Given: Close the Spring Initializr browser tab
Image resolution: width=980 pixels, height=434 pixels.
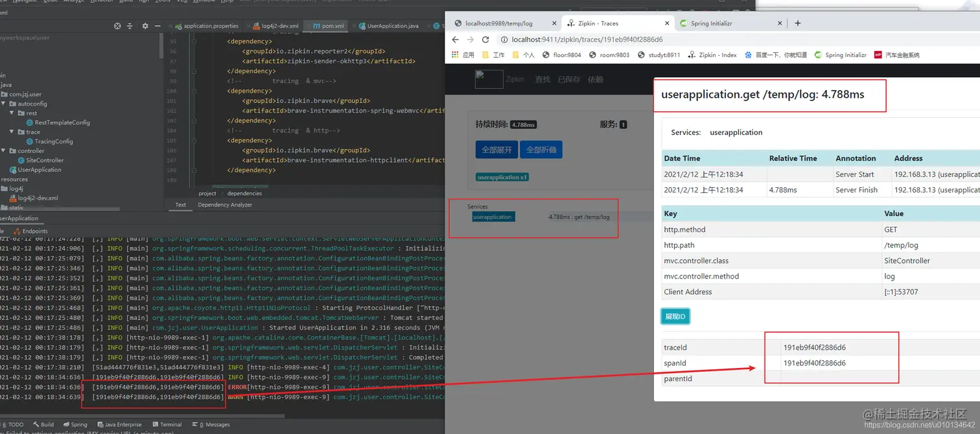Looking at the screenshot, I should tap(780, 23).
